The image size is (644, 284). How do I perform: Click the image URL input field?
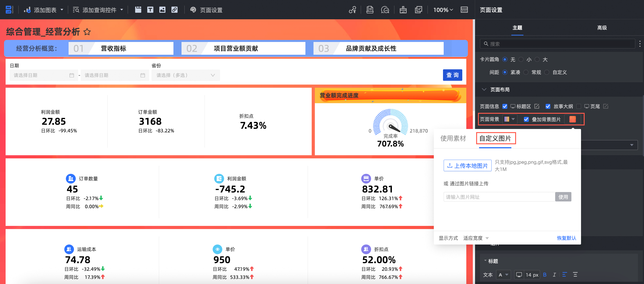[499, 197]
